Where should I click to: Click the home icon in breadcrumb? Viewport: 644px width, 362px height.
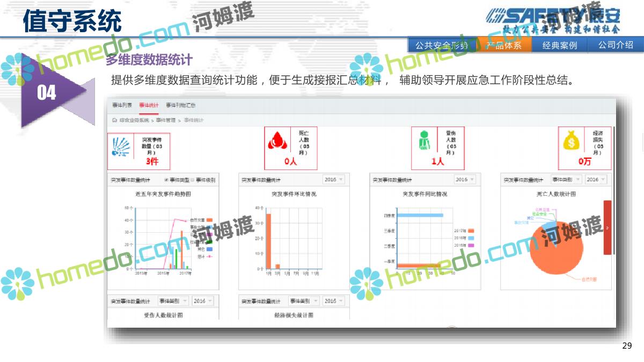point(114,120)
